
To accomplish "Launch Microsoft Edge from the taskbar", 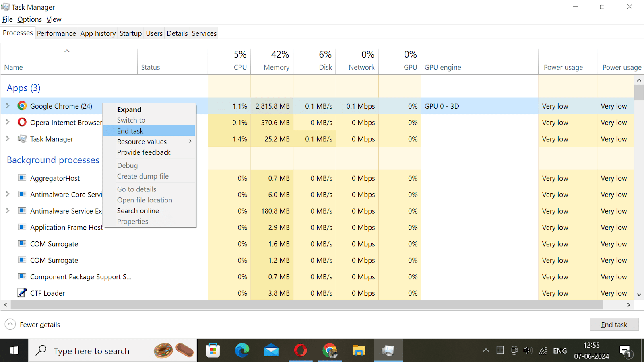I will coord(242,350).
